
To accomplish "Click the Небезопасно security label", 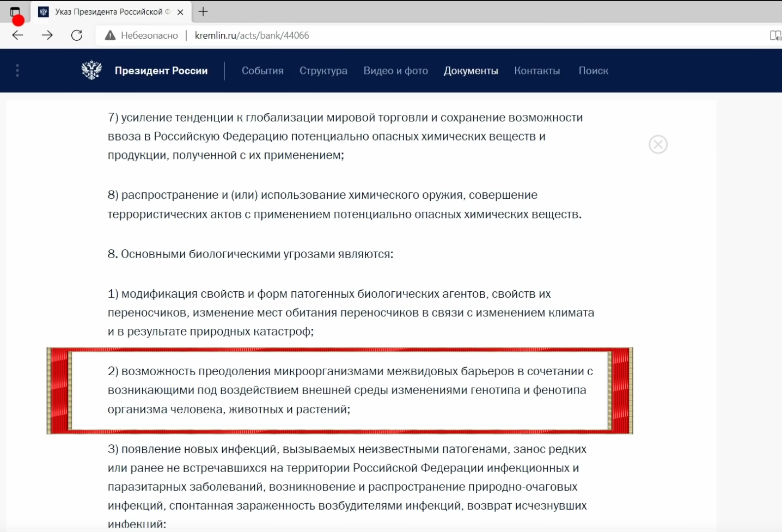I will (149, 35).
